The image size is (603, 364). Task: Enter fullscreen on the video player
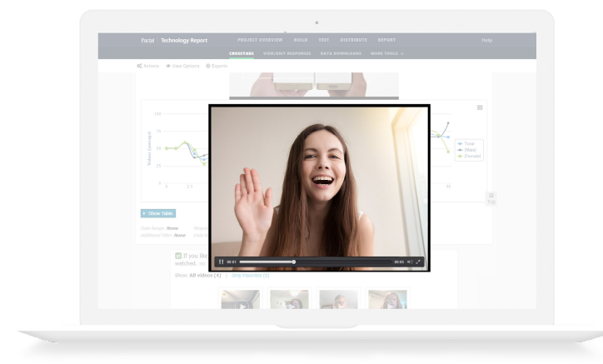point(418,262)
